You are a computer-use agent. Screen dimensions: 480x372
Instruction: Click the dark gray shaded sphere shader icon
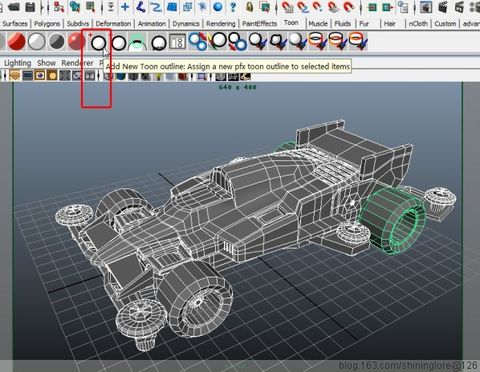pyautogui.click(x=56, y=42)
